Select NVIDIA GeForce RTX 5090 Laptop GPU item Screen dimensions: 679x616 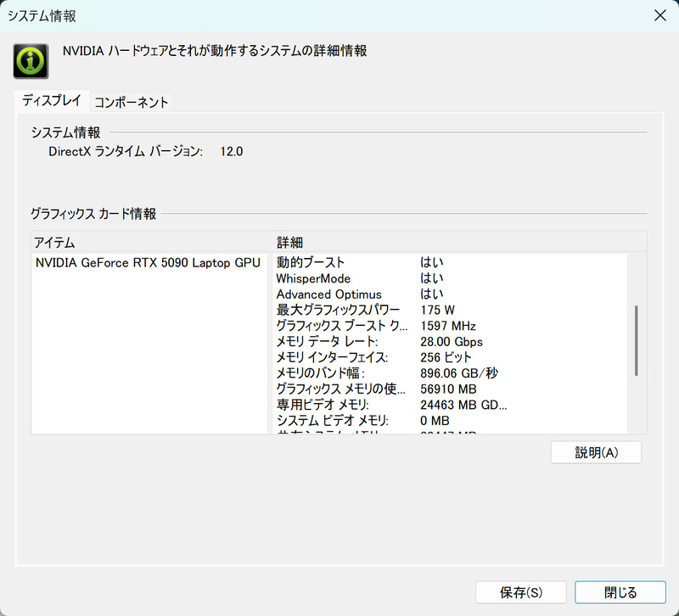click(148, 263)
